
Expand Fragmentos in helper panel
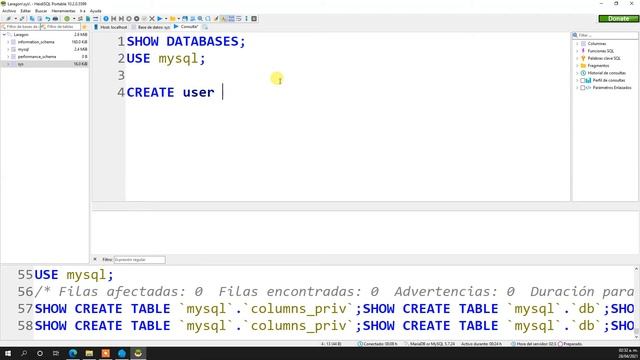point(577,66)
